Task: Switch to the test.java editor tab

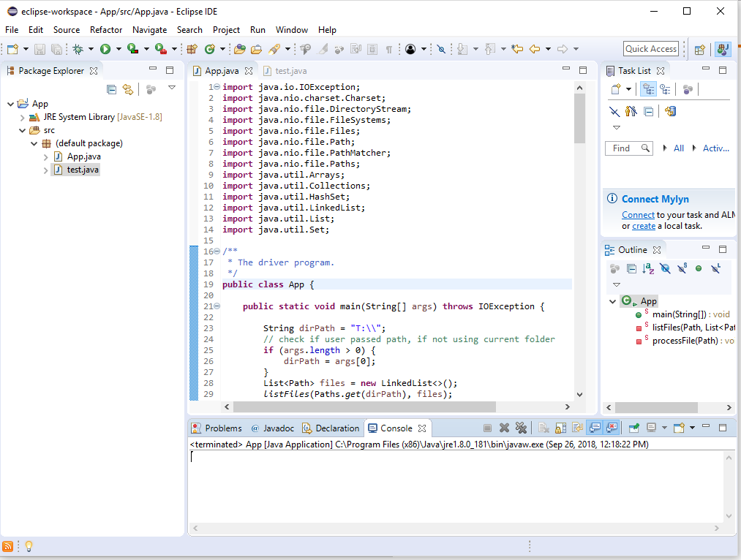Action: 290,71
